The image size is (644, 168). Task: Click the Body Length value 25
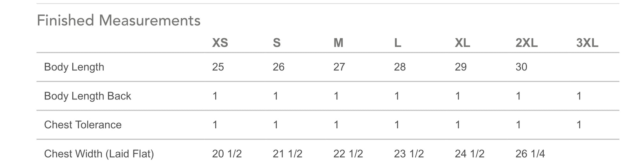(x=218, y=67)
